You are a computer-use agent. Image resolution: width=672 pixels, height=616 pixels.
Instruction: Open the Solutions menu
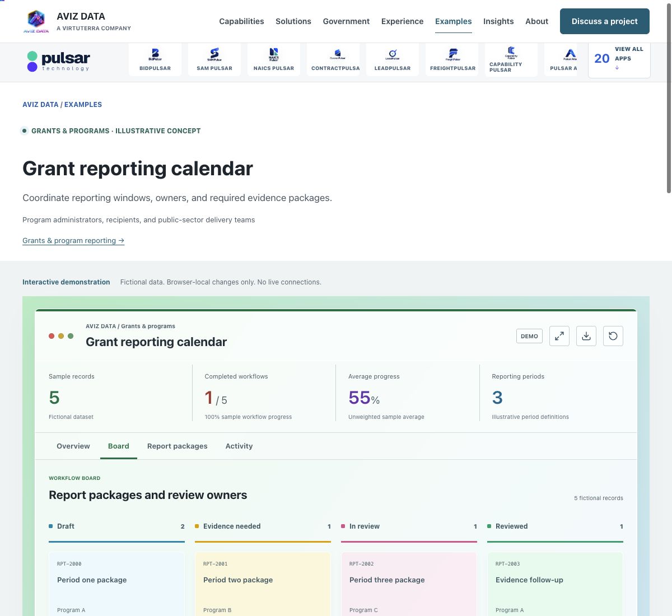pos(293,21)
